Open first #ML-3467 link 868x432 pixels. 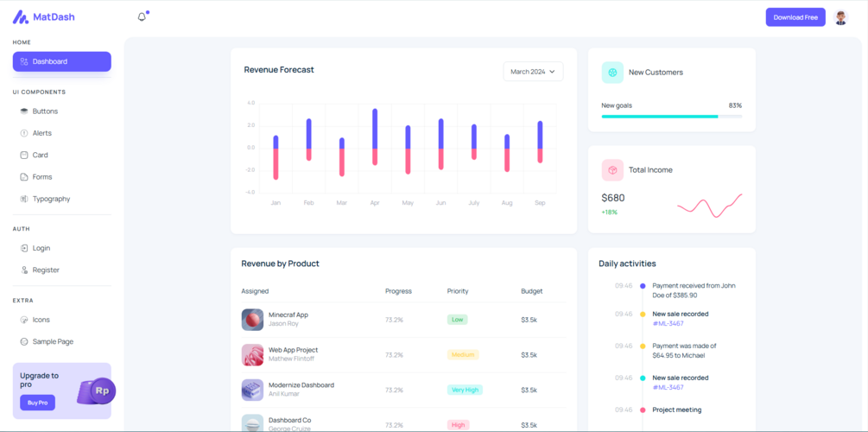coord(668,323)
